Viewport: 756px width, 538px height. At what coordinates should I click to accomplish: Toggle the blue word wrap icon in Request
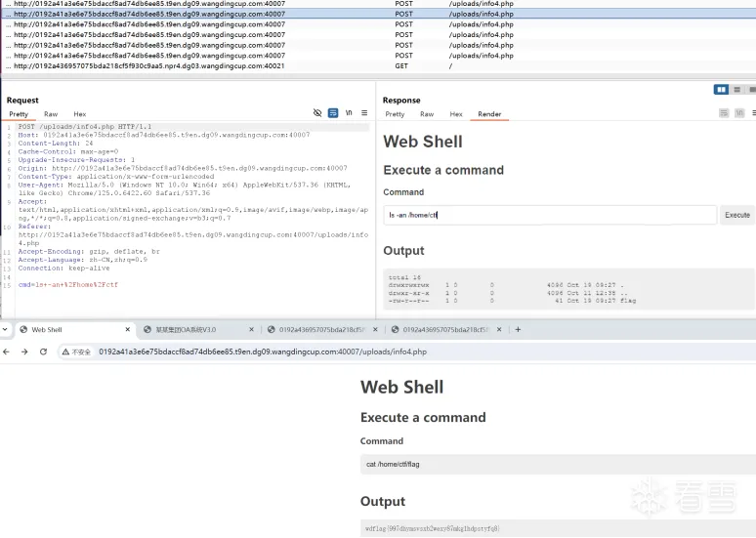click(333, 113)
